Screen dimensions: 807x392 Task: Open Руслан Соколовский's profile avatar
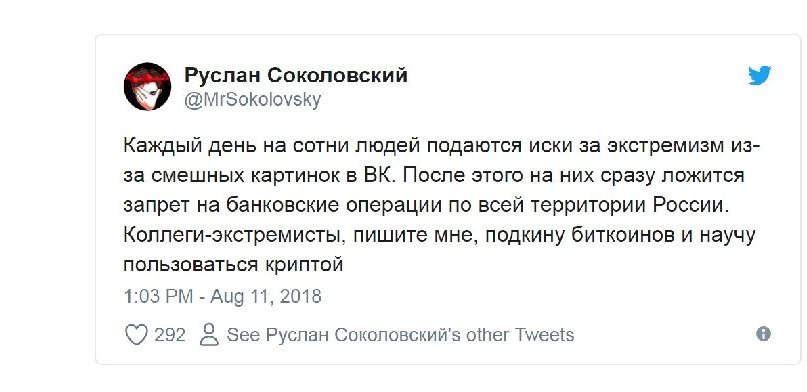point(147,86)
